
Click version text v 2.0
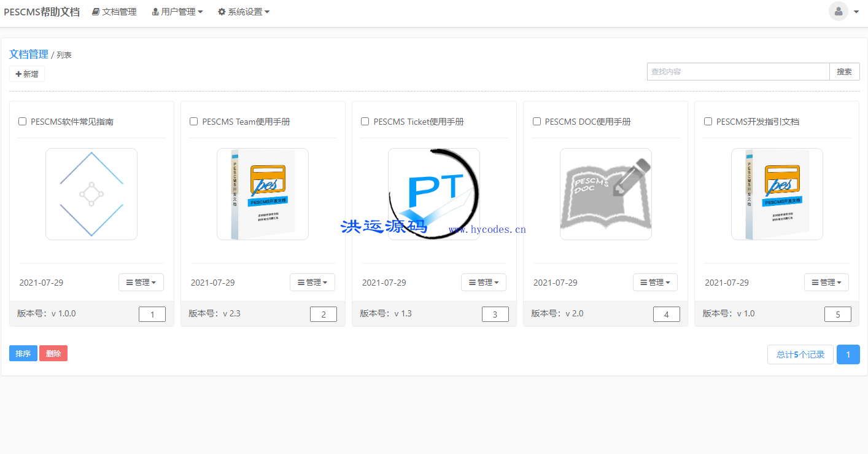[575, 313]
